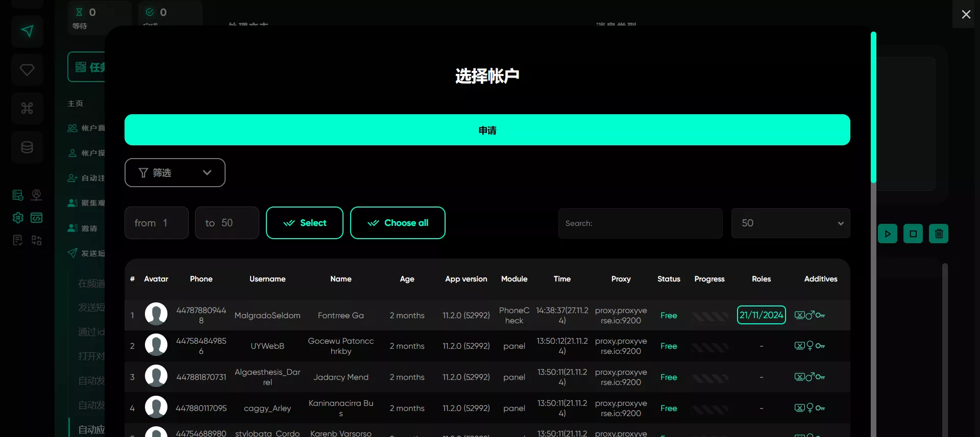Sort the table by Username column header

pyautogui.click(x=267, y=279)
